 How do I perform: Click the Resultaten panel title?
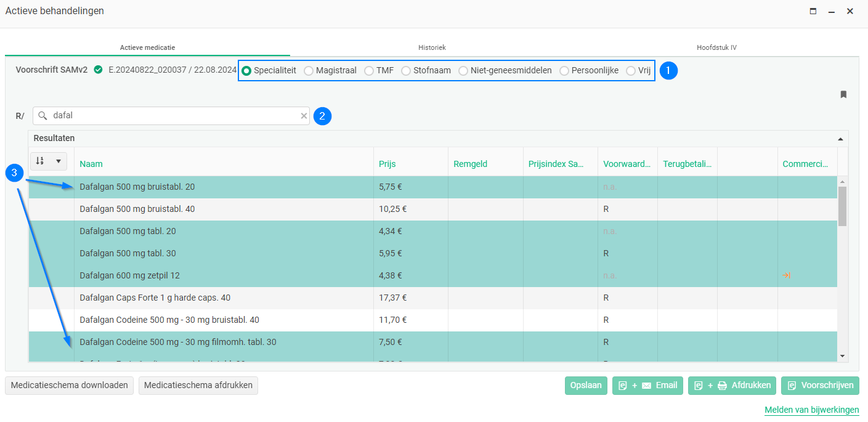[54, 139]
